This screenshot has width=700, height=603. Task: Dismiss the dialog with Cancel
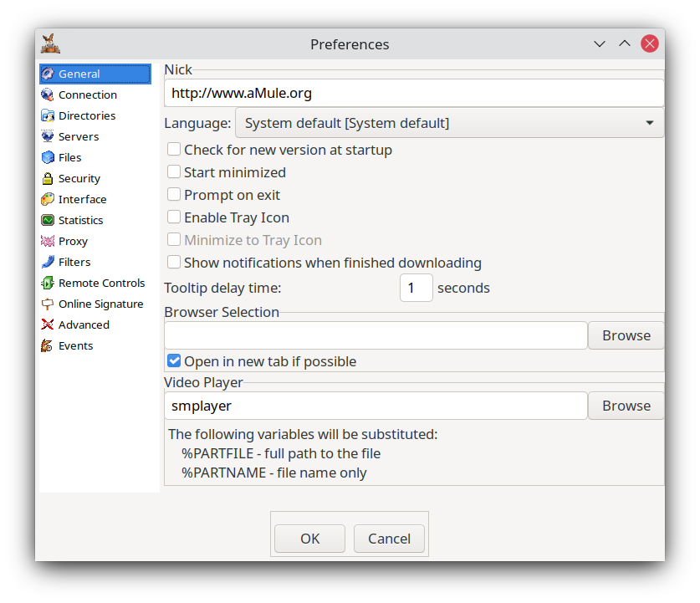coord(389,539)
